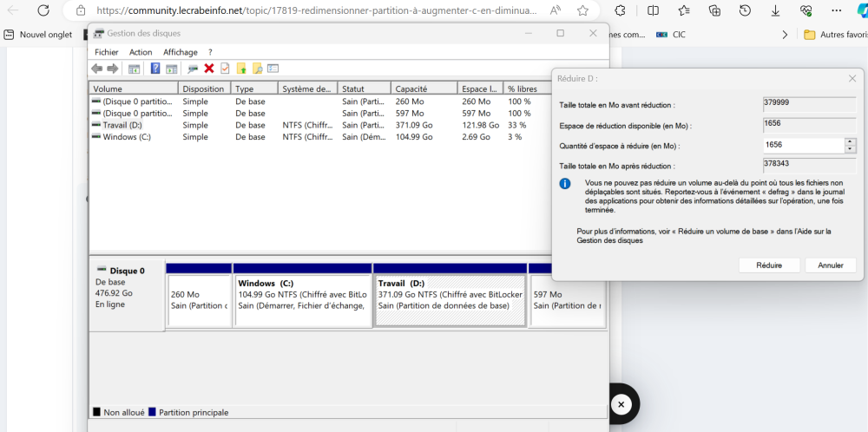Open the Fichier menu
Screen dimensions: 868x432
(106, 52)
